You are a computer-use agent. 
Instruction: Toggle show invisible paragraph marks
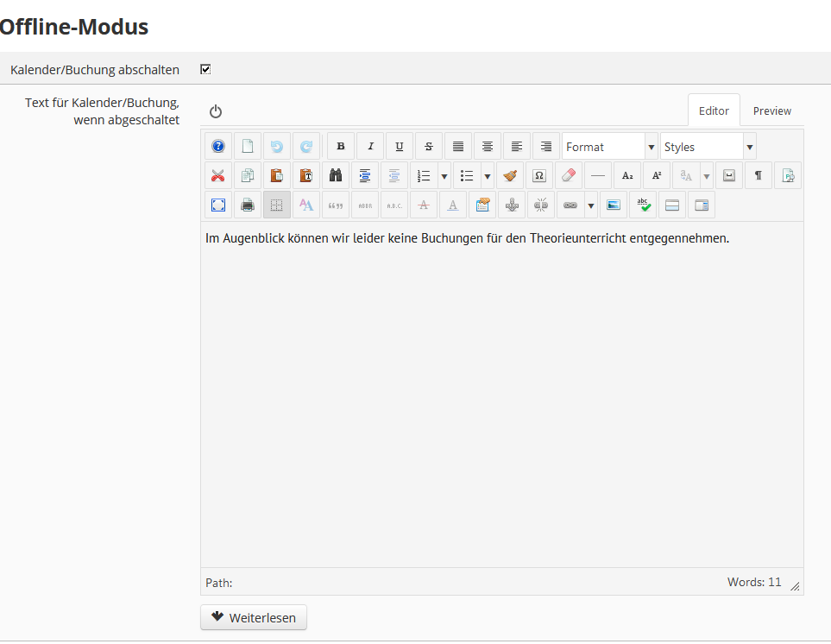[x=759, y=176]
